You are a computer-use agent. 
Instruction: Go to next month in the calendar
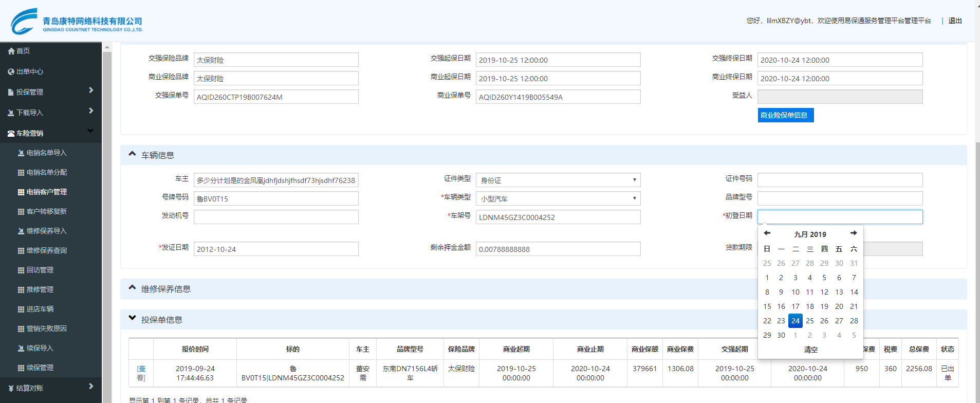coord(854,233)
